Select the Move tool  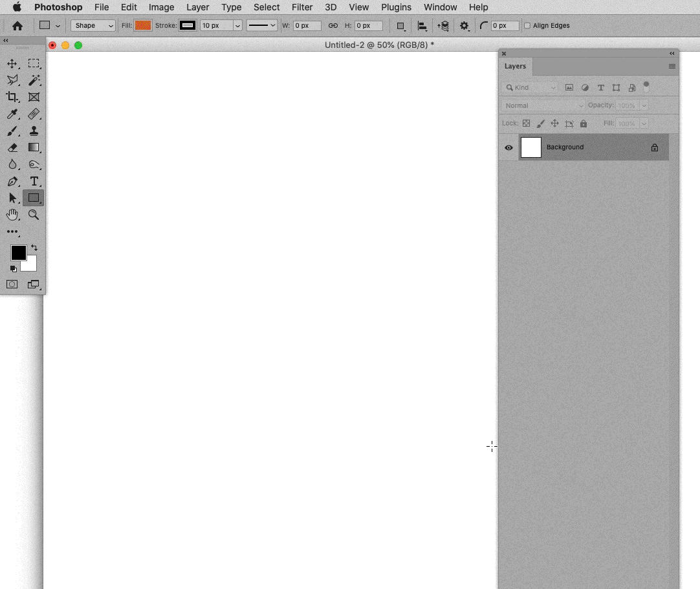(x=12, y=63)
